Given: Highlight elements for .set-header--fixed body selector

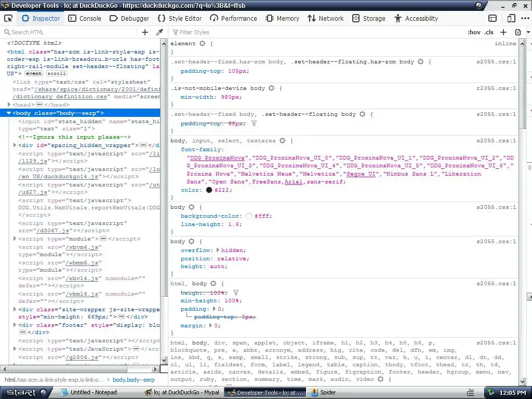Looking at the screenshot, I should click(362, 114).
